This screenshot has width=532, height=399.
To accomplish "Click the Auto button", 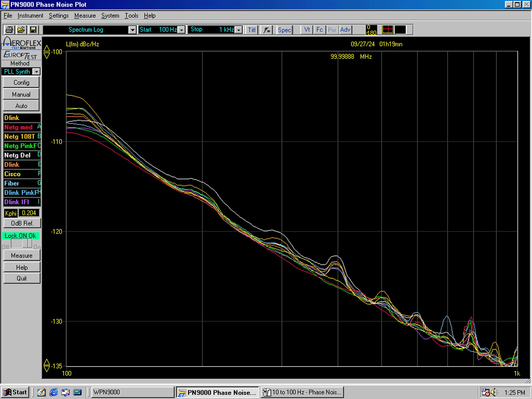I will [21, 106].
